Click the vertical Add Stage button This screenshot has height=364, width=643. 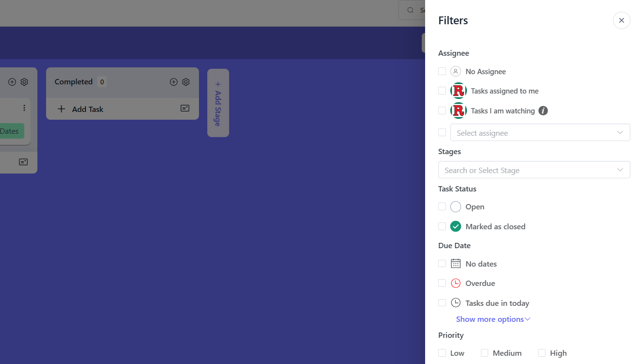click(218, 103)
